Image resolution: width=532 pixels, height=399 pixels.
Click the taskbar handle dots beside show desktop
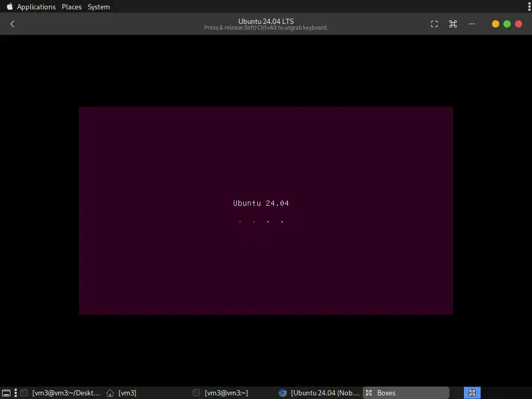16,393
